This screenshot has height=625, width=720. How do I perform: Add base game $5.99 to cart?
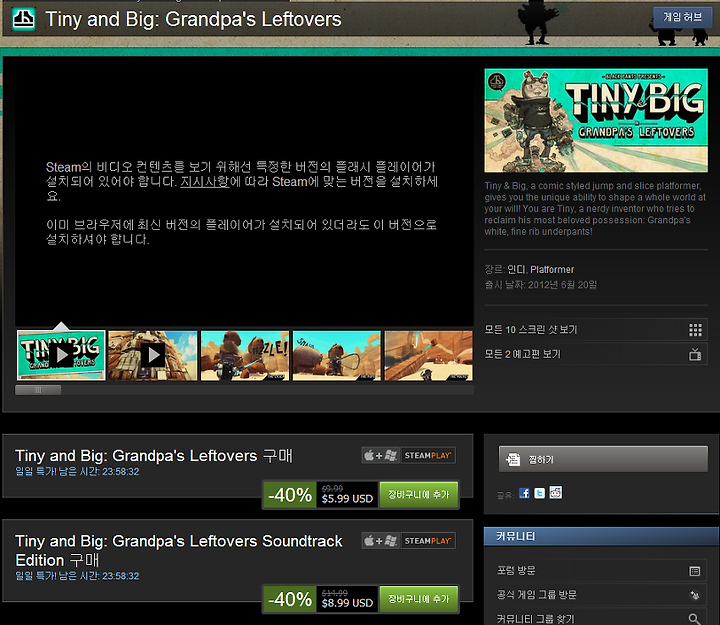click(418, 495)
